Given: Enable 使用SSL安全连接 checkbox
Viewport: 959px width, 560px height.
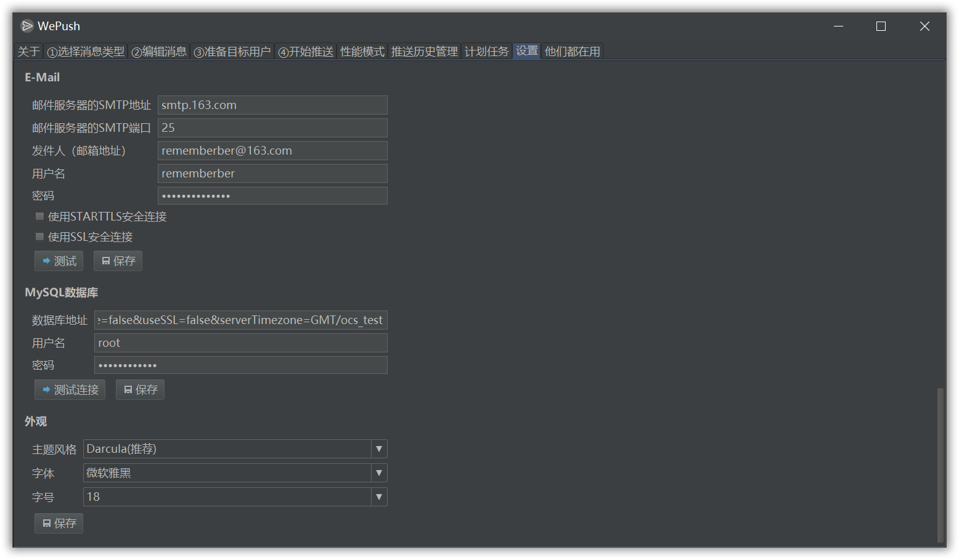Looking at the screenshot, I should pos(39,237).
